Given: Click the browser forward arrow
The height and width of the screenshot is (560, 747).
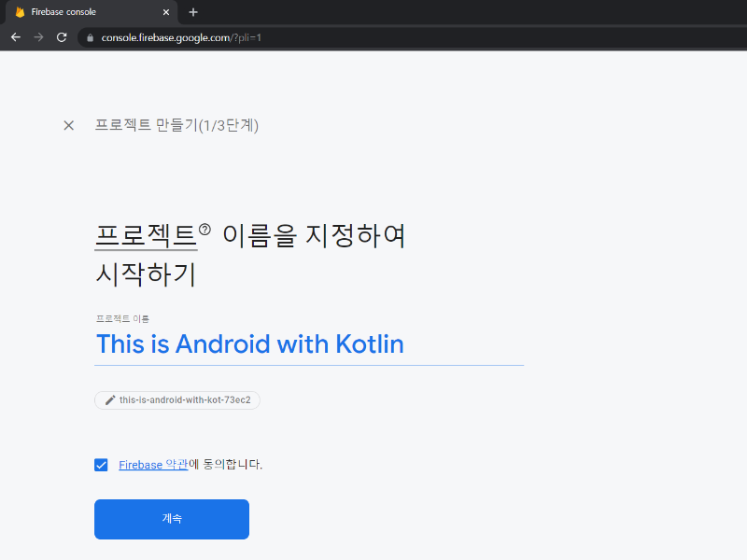Looking at the screenshot, I should pyautogui.click(x=38, y=37).
